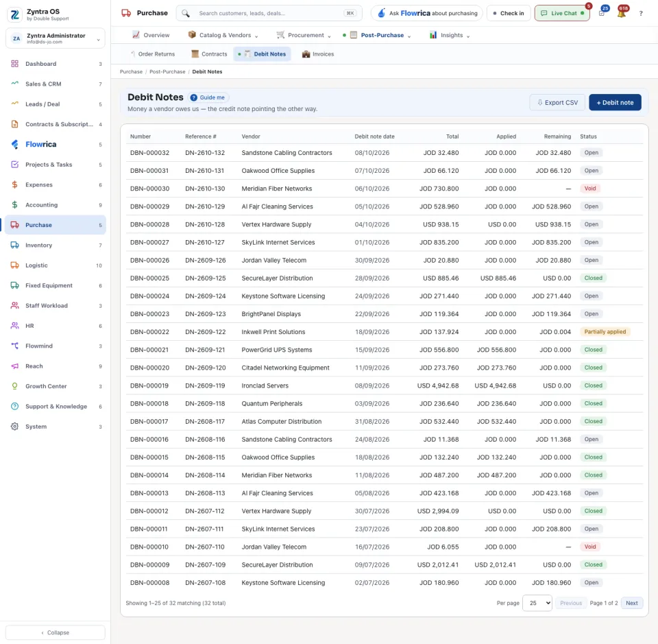Click the search magnifier icon

(186, 14)
